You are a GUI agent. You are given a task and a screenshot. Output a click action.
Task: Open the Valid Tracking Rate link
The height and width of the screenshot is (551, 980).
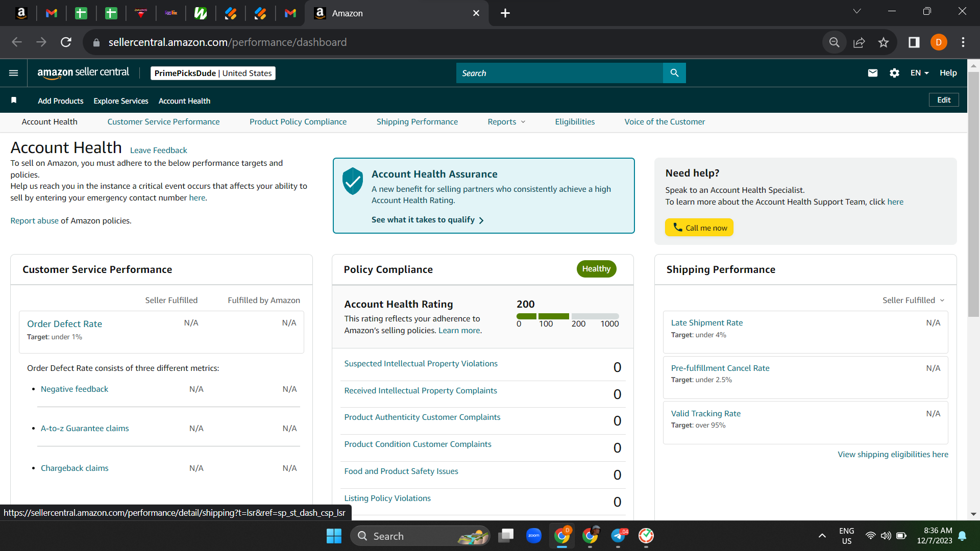(705, 414)
